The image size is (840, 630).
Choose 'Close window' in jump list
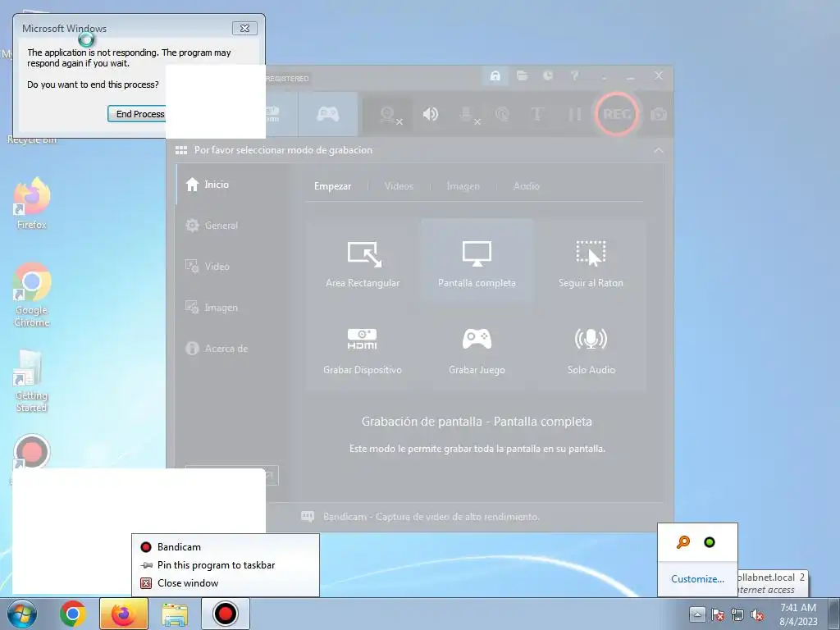226,583
